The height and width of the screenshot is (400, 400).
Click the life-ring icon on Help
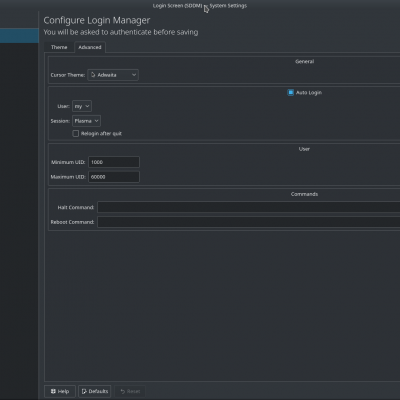pyautogui.click(x=53, y=391)
